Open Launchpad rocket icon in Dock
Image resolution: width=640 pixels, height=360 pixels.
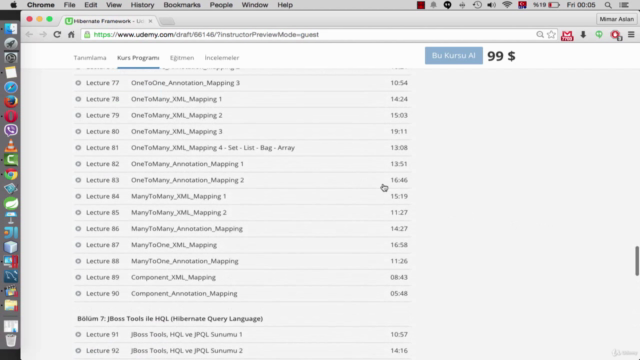tap(11, 43)
